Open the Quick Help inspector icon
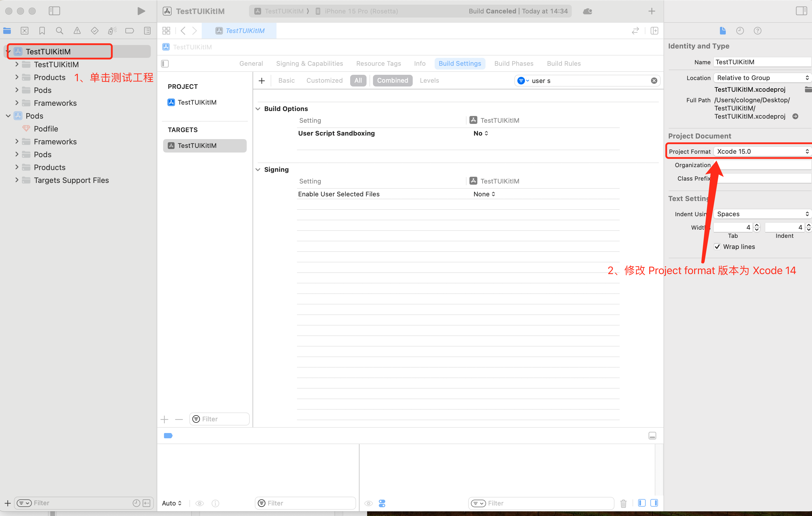Viewport: 812px width, 516px height. tap(757, 31)
